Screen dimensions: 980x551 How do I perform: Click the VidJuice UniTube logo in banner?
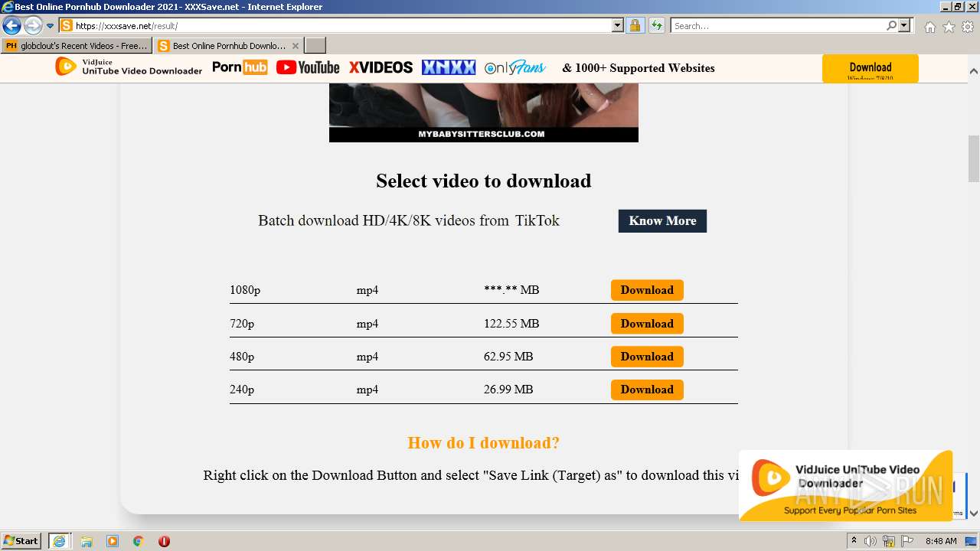click(x=129, y=67)
